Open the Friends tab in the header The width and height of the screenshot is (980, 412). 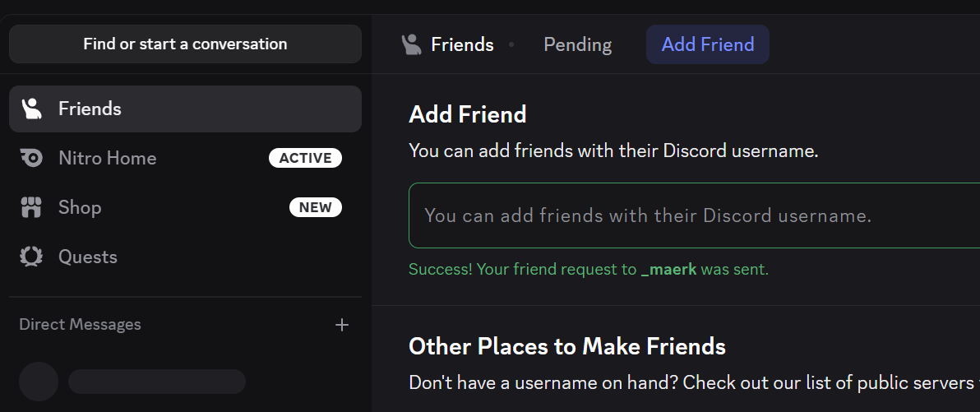tap(462, 44)
